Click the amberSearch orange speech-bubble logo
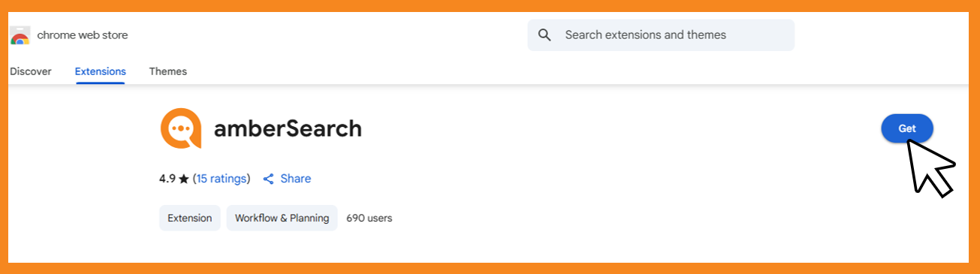Viewport: 980px width, 274px height. (181, 128)
